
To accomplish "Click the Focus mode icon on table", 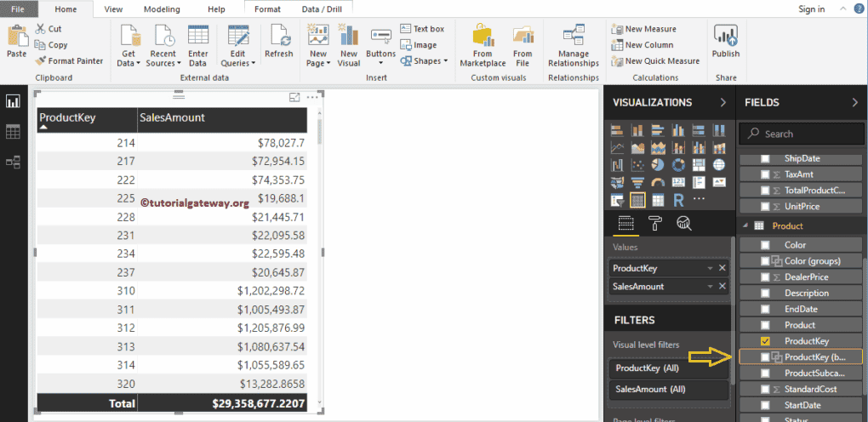I will pos(294,98).
